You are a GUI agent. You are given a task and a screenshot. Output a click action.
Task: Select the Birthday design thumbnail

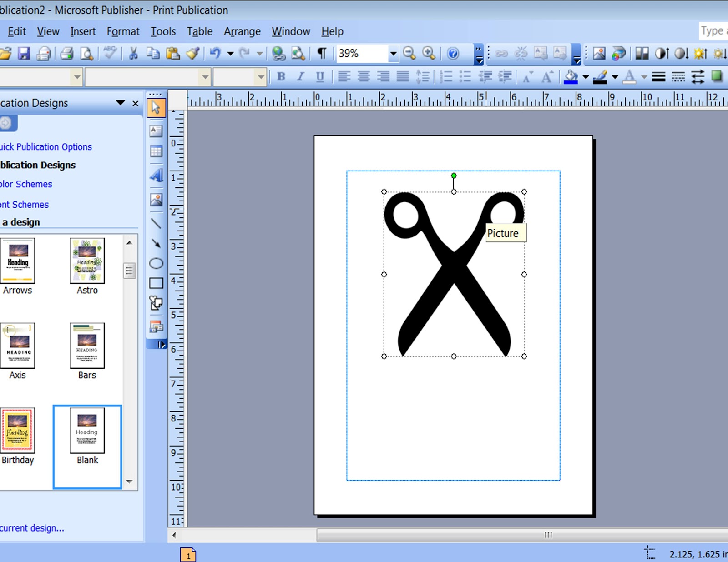click(x=18, y=430)
